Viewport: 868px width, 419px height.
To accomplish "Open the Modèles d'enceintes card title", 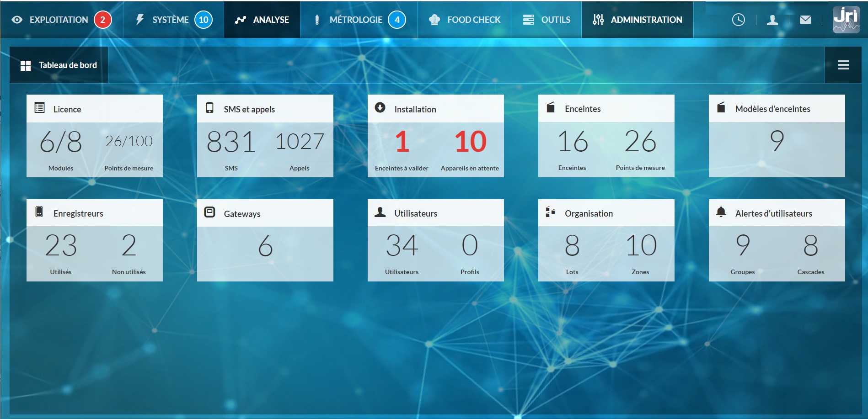I will (773, 109).
